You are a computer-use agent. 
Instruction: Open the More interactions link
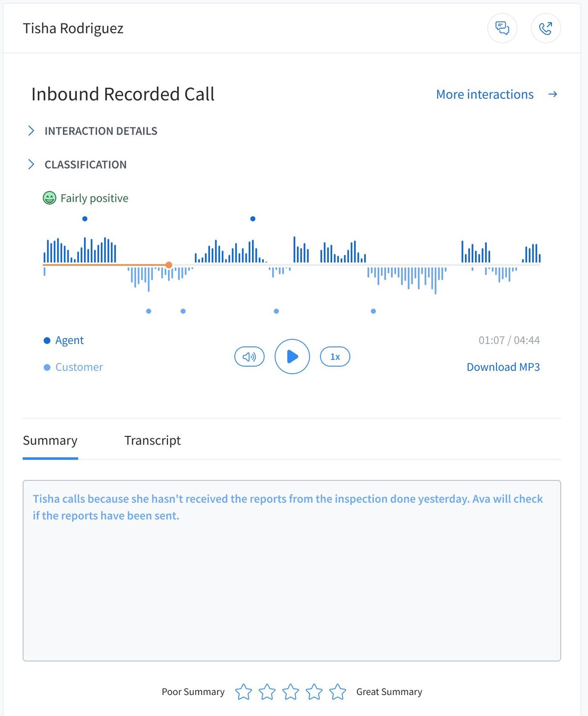coord(484,95)
